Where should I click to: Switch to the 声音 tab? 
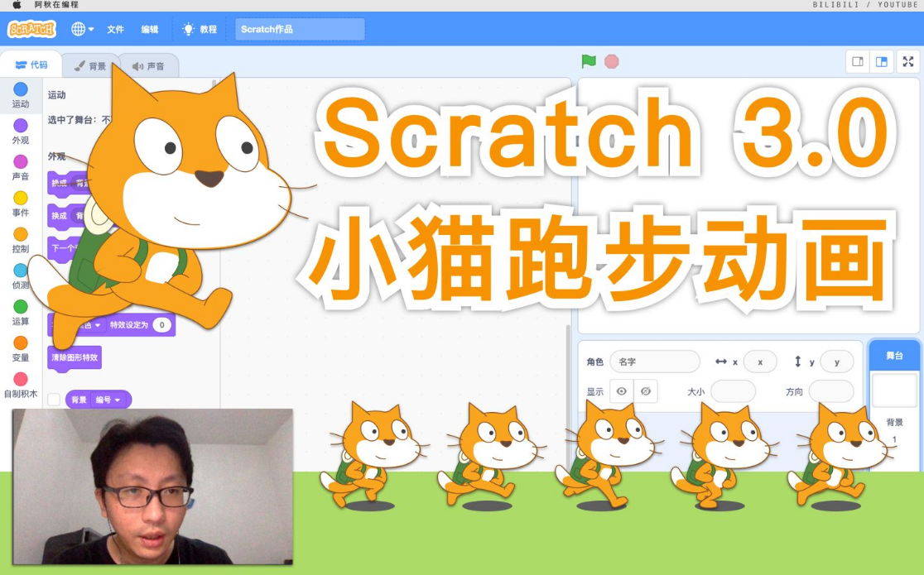point(148,66)
